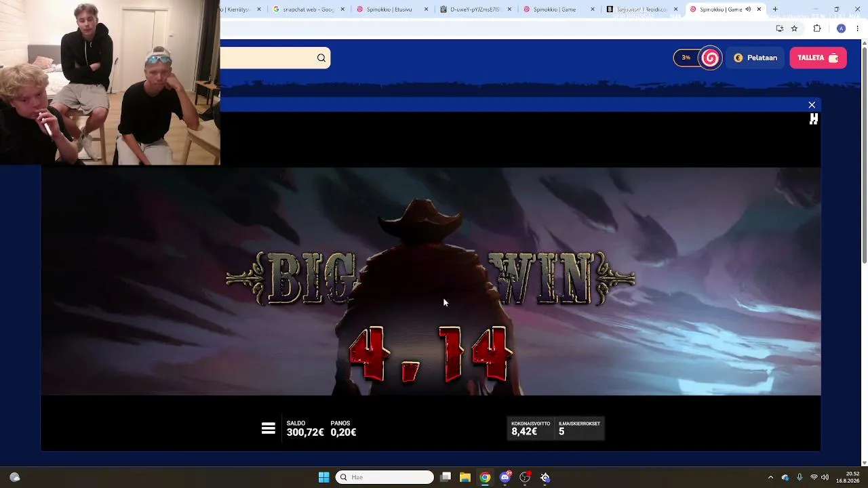Click the Windows taskbar search box
The width and height of the screenshot is (868, 488).
point(384,477)
